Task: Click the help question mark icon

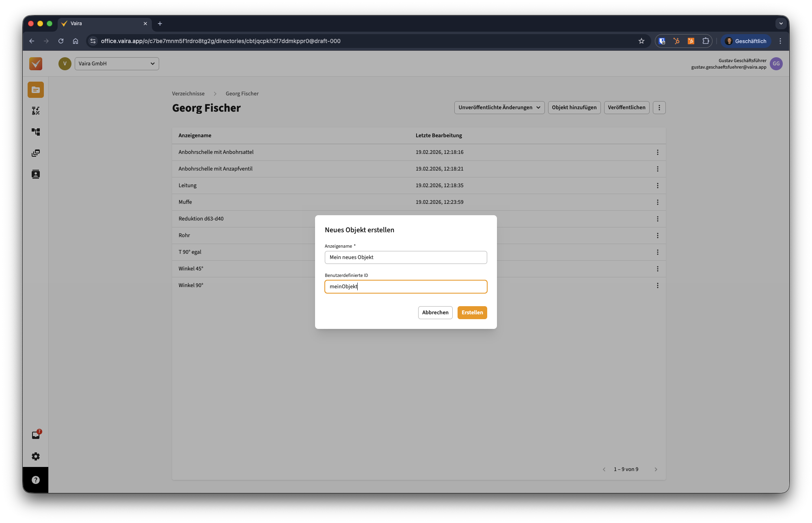Action: pos(36,480)
